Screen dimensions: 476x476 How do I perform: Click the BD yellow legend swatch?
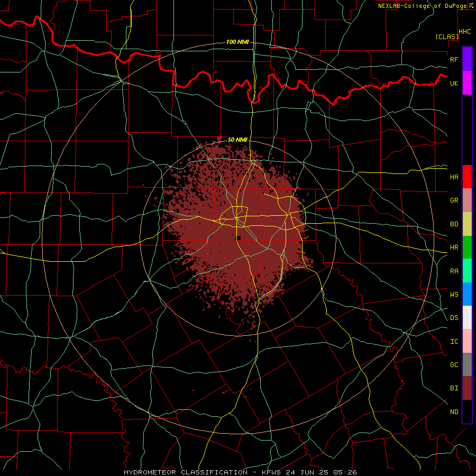tap(467, 224)
